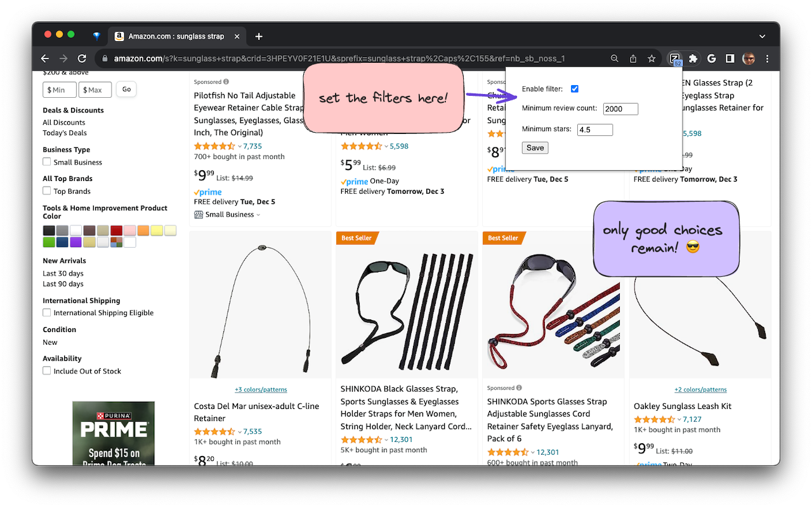Expand rating popover for Pilotfish strap

click(240, 146)
